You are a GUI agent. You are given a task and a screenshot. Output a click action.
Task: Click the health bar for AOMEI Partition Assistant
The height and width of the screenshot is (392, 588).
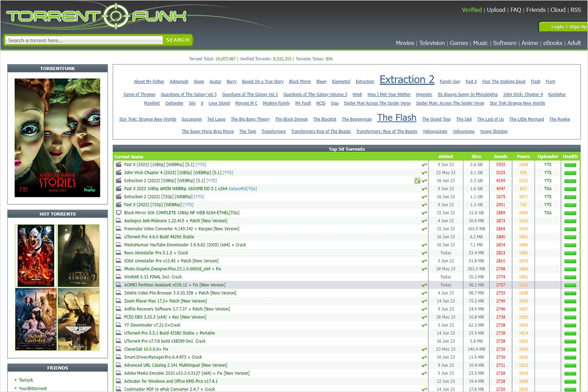pyautogui.click(x=570, y=285)
